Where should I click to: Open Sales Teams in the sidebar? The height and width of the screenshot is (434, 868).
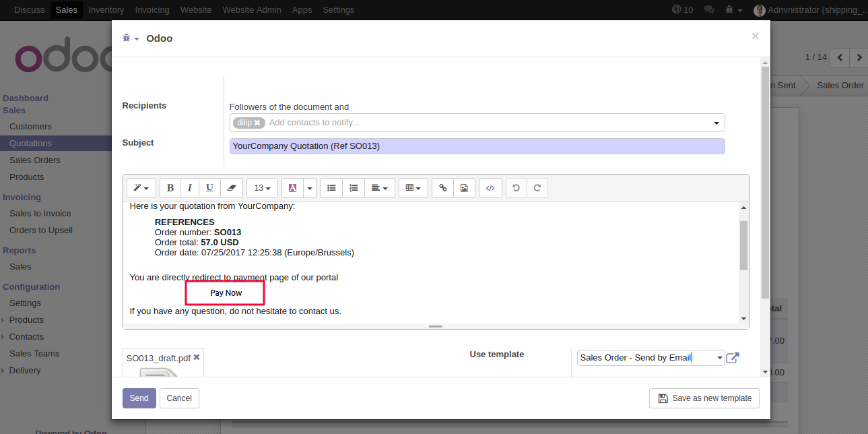34,354
